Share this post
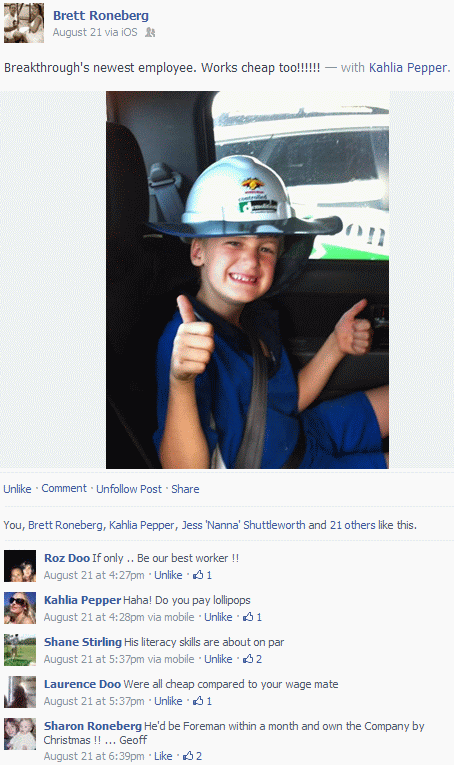 (185, 489)
